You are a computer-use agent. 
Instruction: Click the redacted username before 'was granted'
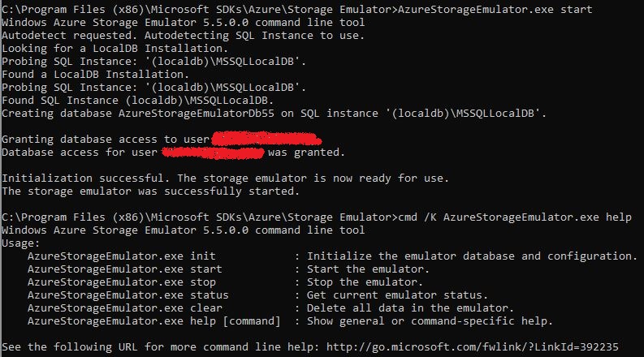pos(213,153)
